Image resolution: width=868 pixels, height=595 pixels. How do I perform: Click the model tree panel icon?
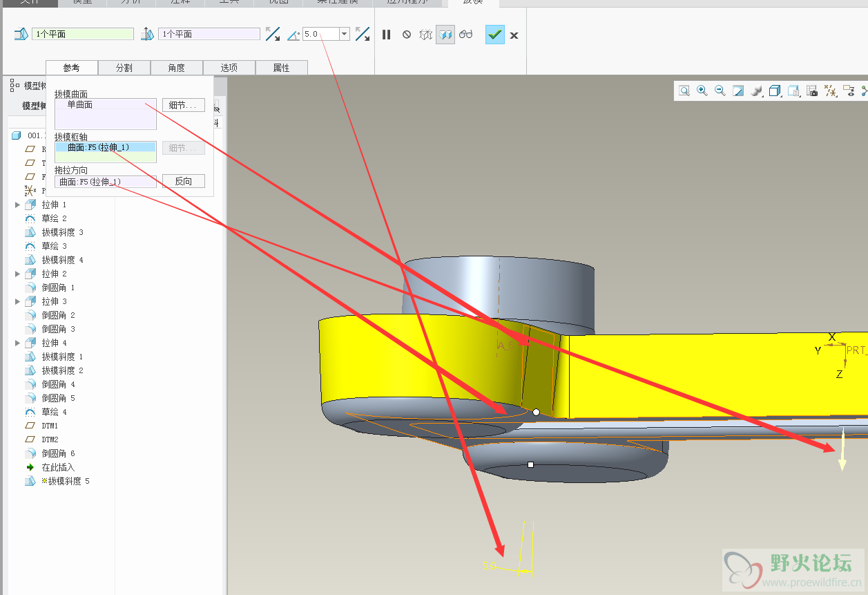(x=15, y=86)
